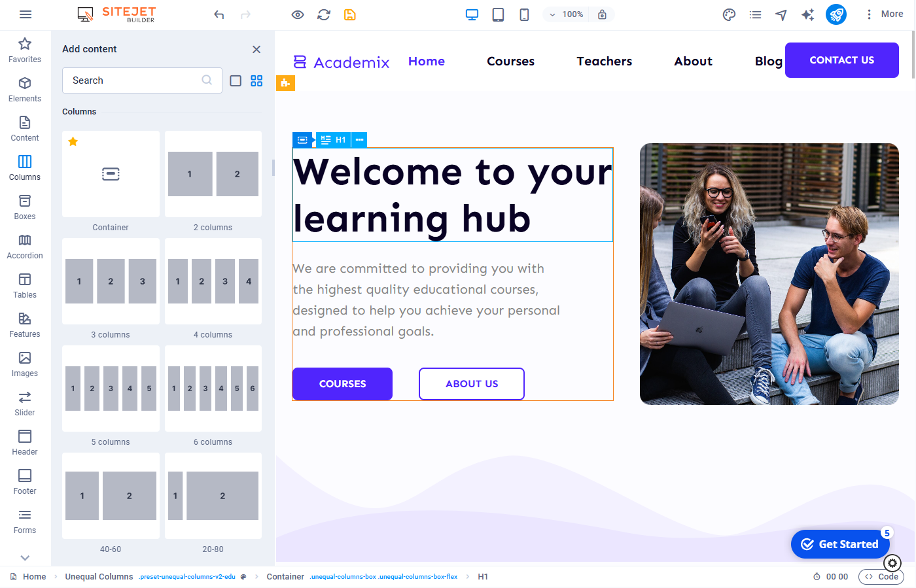Screen dimensions: 916x588
Task: Open the hamburger main menu
Action: (26, 14)
